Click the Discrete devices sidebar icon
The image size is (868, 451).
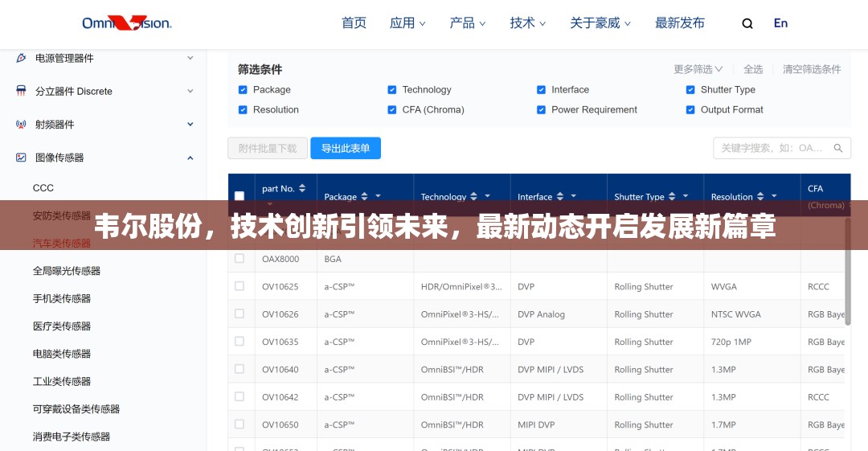tap(21, 91)
